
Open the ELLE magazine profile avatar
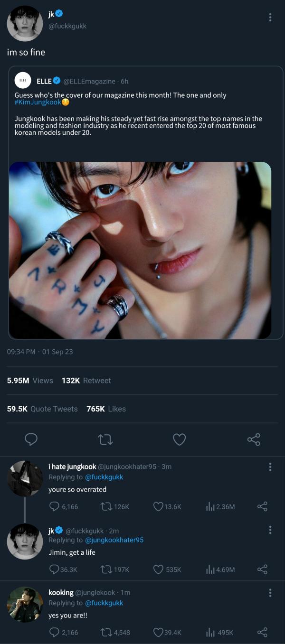click(x=23, y=81)
